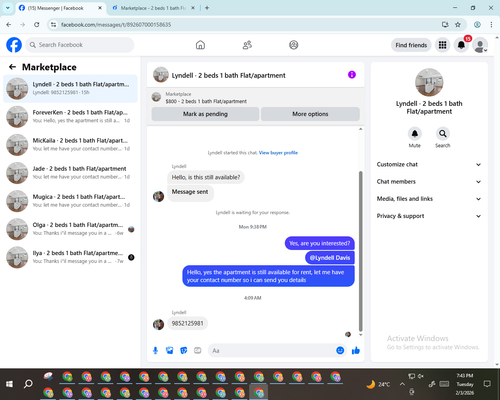Viewport: 500px width, 400px height.
Task: Open the Groups icon in top navigation
Action: pos(294,45)
